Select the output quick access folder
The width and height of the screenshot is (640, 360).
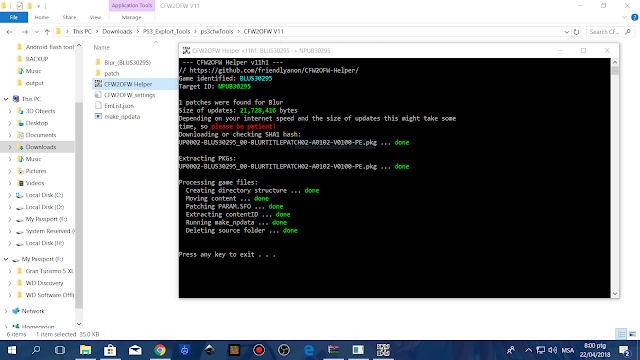click(30, 83)
